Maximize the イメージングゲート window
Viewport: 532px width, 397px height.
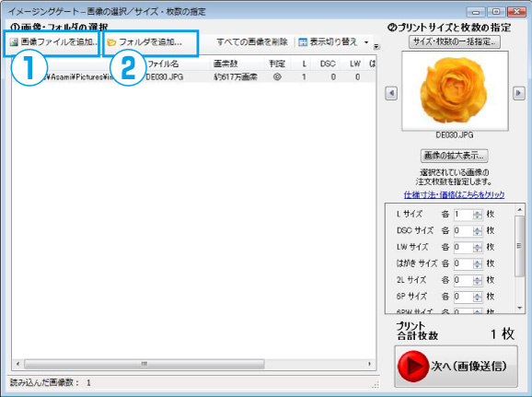tap(496, 12)
